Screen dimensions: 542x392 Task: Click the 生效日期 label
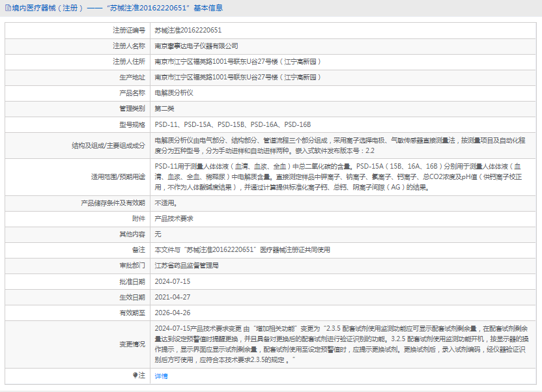point(132,298)
